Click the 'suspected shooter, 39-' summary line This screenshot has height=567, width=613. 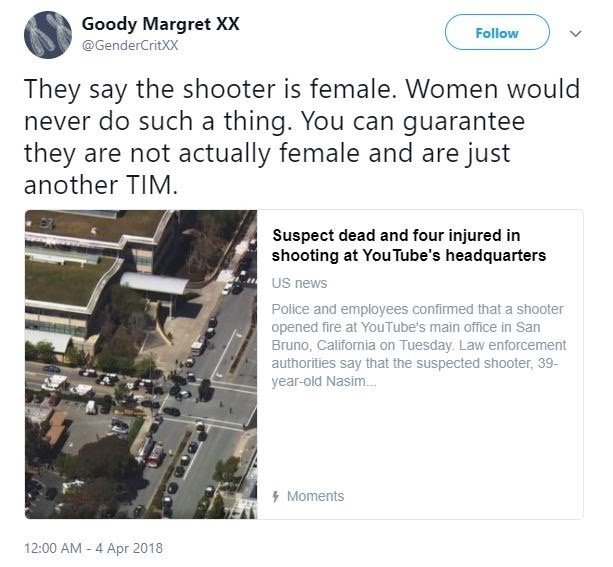415,363
